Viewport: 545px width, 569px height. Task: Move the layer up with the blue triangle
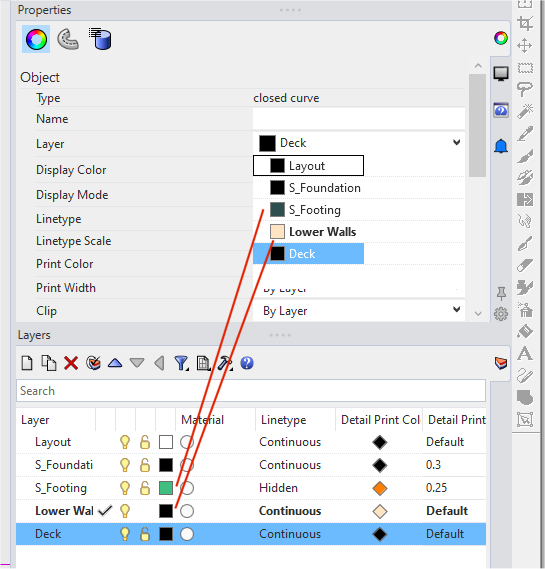coord(115,363)
